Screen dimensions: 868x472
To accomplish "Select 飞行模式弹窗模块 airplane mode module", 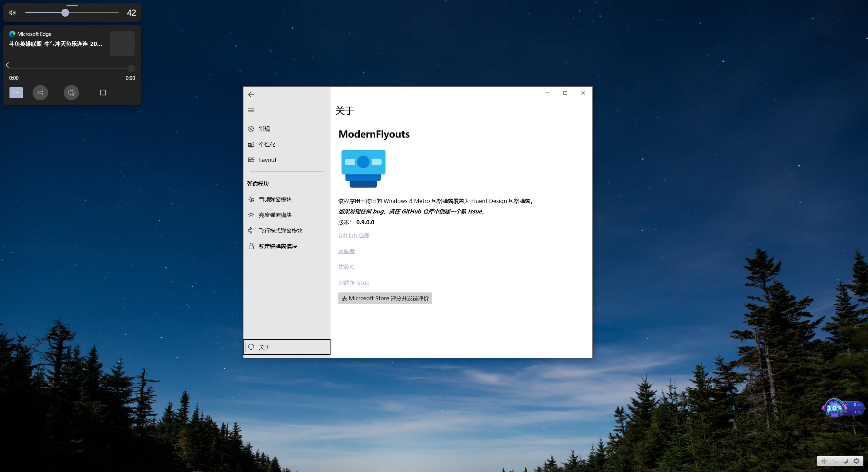I will click(280, 230).
